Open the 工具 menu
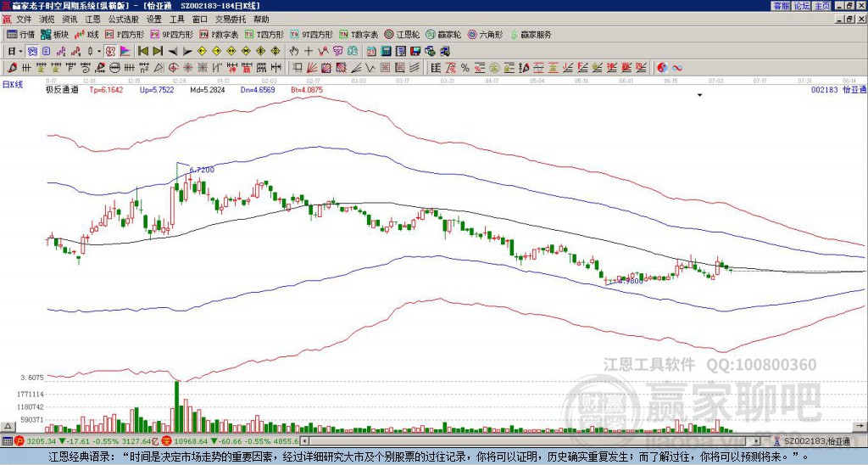868x465 pixels. (176, 20)
